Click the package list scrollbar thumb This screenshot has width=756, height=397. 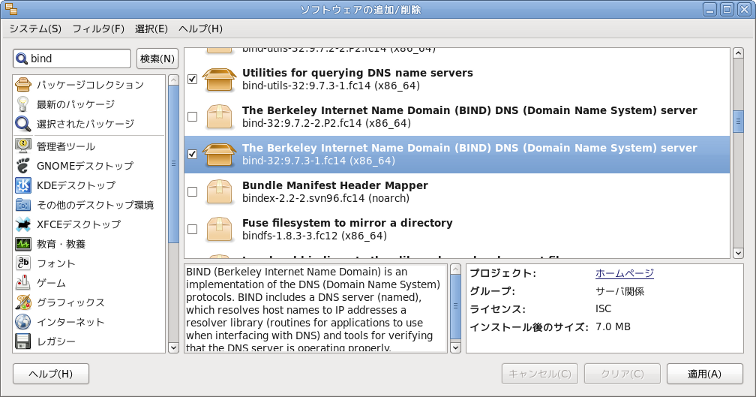coord(738,122)
